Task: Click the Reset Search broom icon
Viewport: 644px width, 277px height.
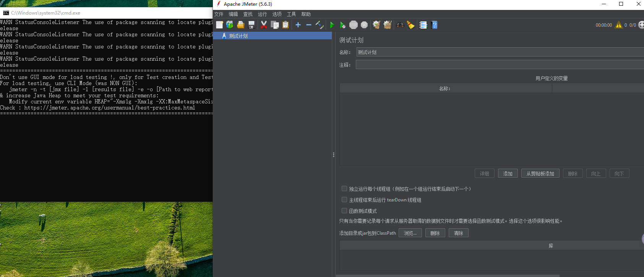Action: (410, 25)
